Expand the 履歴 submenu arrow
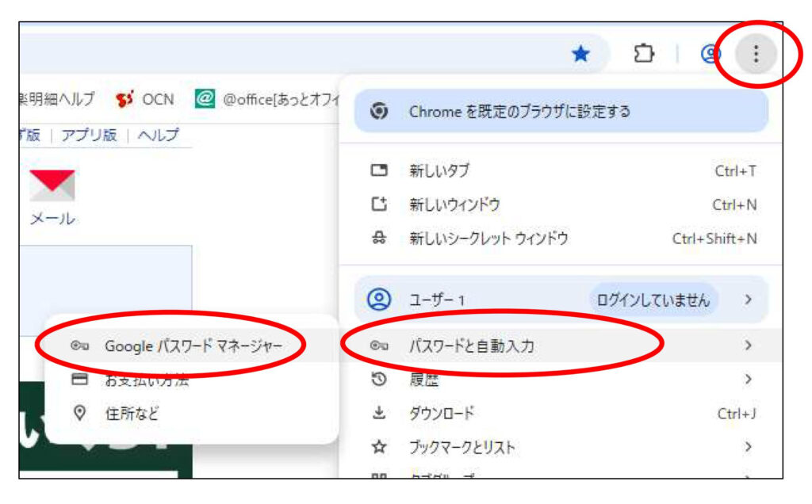812x504 pixels. [x=748, y=380]
